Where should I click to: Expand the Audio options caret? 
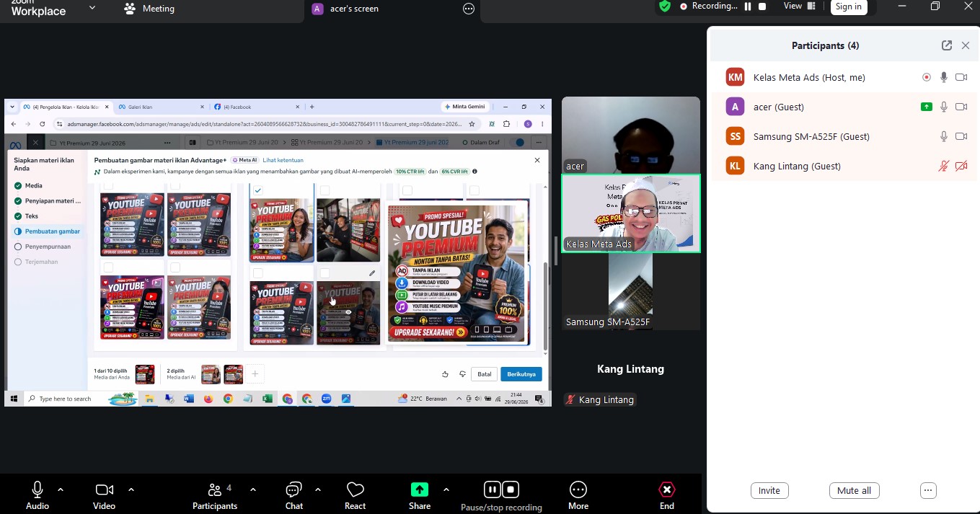61,489
